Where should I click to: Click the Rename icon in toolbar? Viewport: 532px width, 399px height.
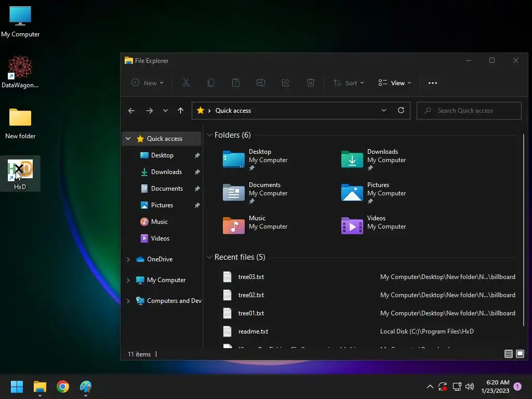click(x=261, y=83)
